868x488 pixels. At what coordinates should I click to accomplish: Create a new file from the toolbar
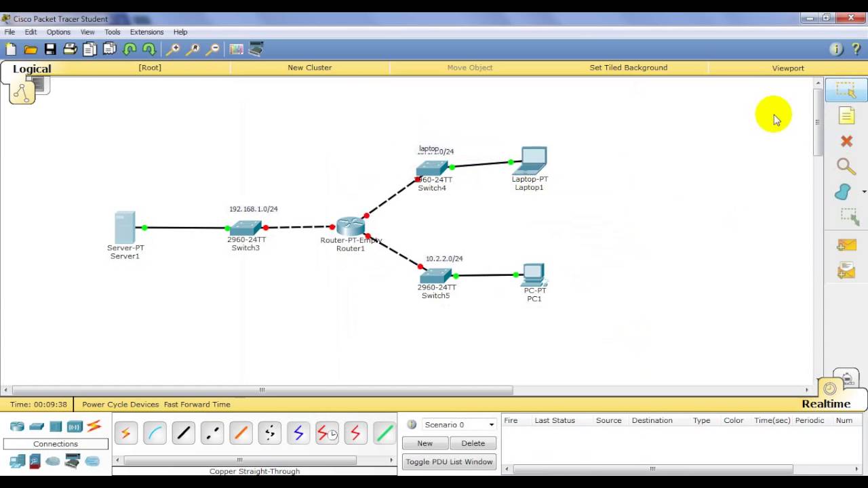pos(11,49)
